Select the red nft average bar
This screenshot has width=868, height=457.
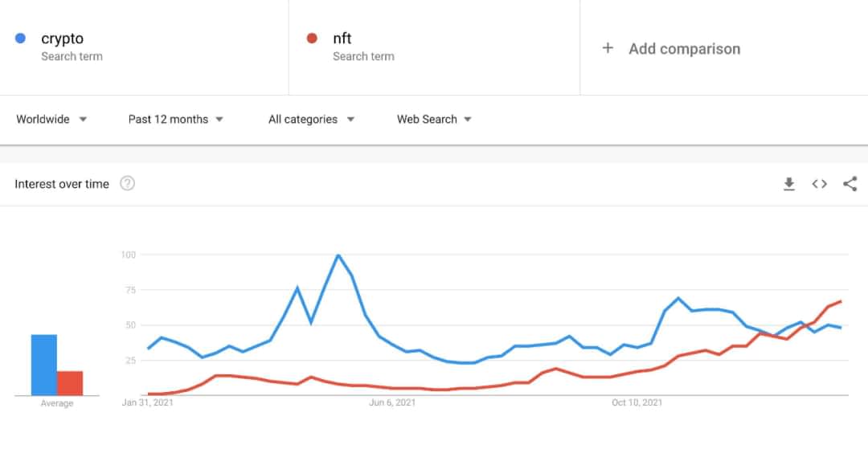pos(70,383)
